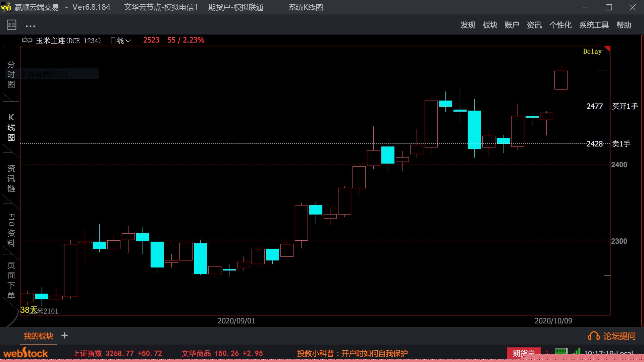Image resolution: width=644 pixels, height=362 pixels.
Task: Select the 我的板块 tab
Action: tap(39, 336)
